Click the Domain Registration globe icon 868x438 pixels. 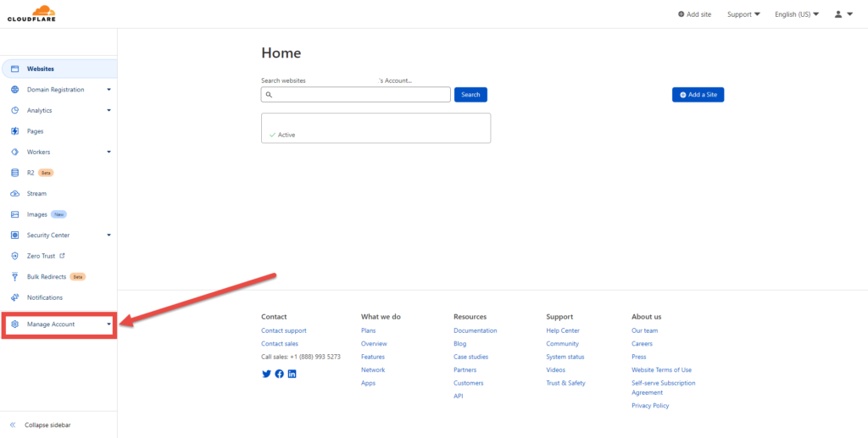tap(15, 90)
